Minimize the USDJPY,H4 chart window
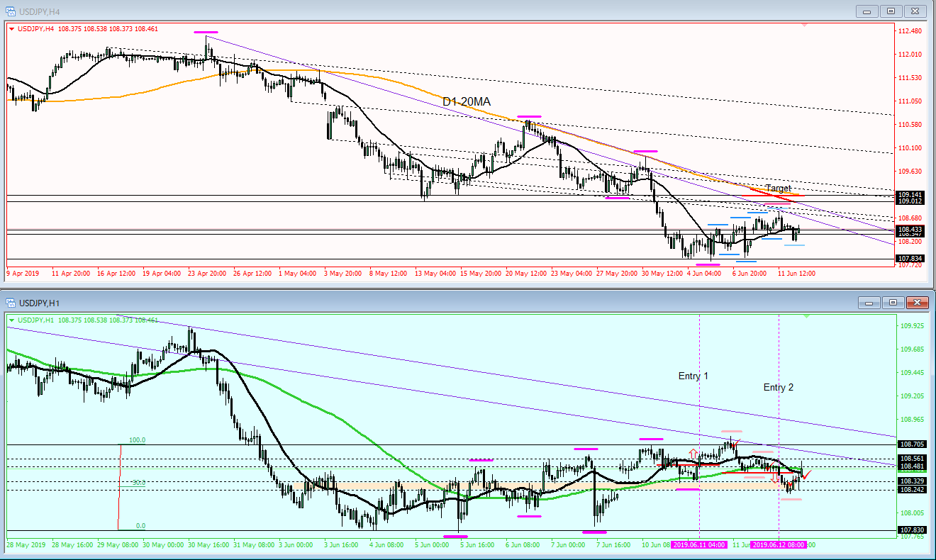Image resolution: width=936 pixels, height=560 pixels. click(867, 11)
